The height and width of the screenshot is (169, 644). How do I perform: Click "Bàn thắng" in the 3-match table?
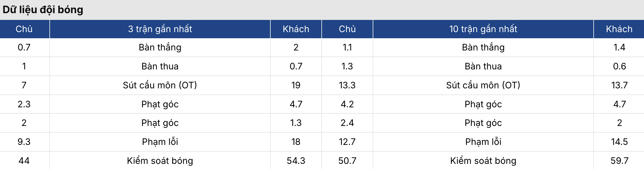pos(160,47)
